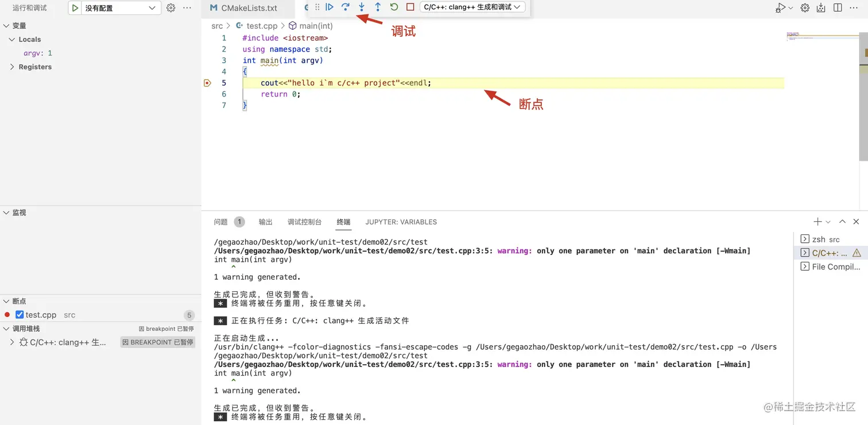
Task: Switch to the 问题 tab
Action: point(220,222)
